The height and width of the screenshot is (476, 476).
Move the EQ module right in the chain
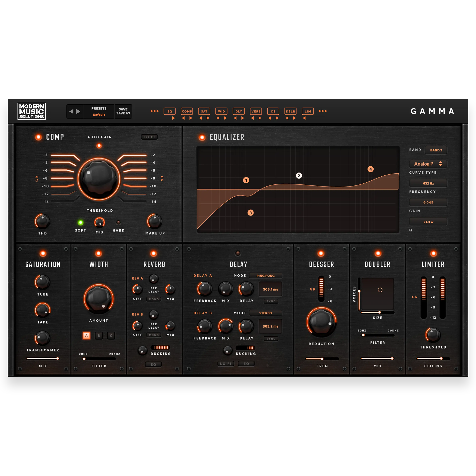point(173,118)
